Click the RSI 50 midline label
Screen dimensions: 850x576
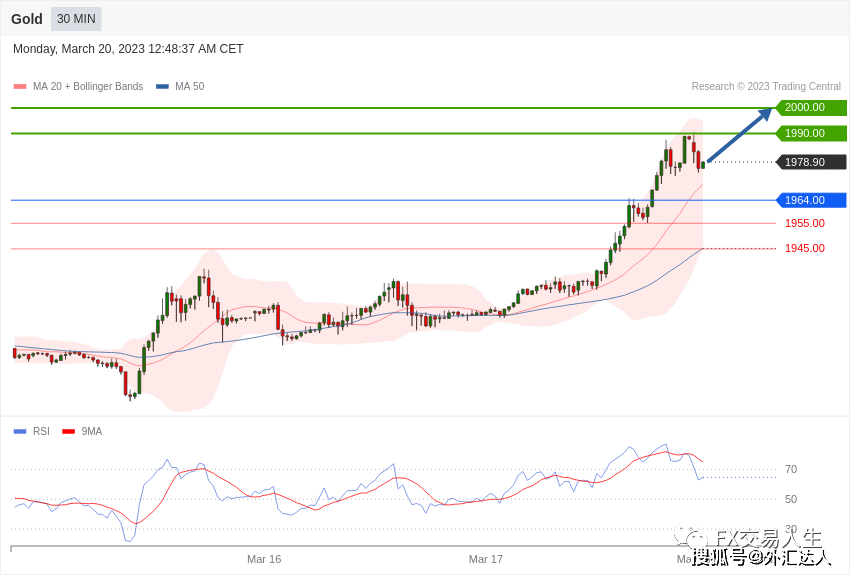point(791,499)
